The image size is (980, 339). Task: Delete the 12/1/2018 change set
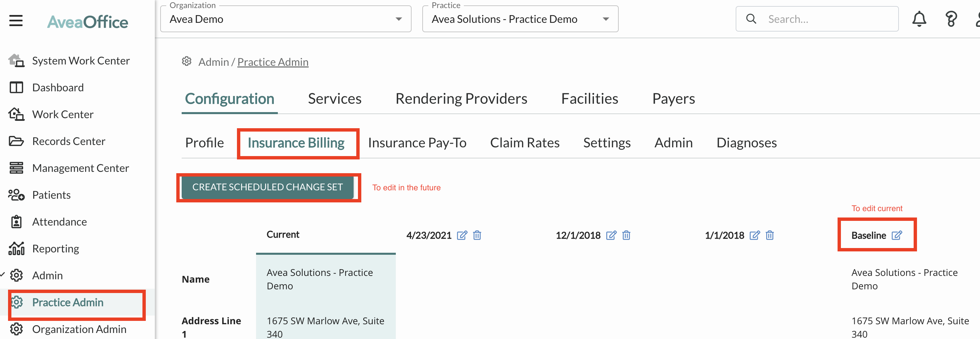tap(626, 235)
